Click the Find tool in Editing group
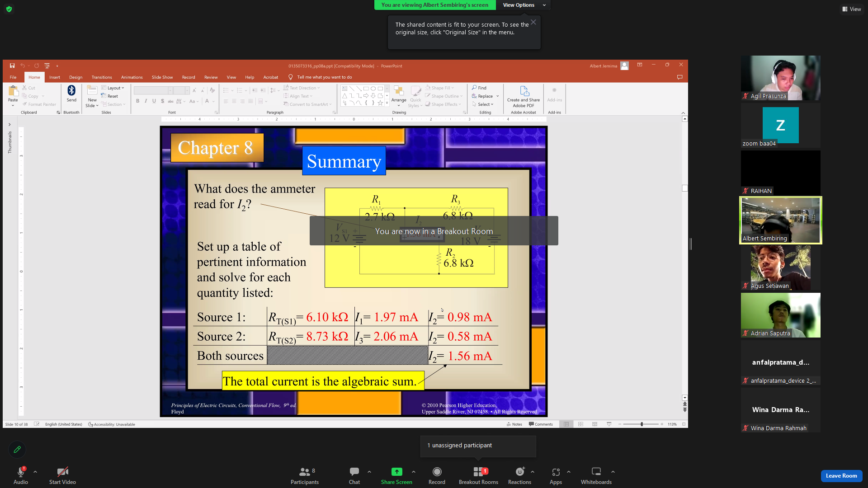 [479, 88]
